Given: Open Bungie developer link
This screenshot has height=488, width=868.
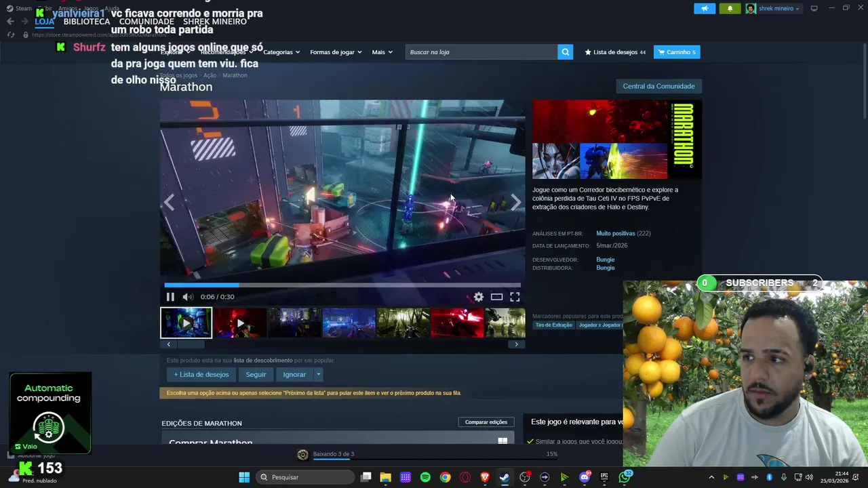Looking at the screenshot, I should click(606, 260).
